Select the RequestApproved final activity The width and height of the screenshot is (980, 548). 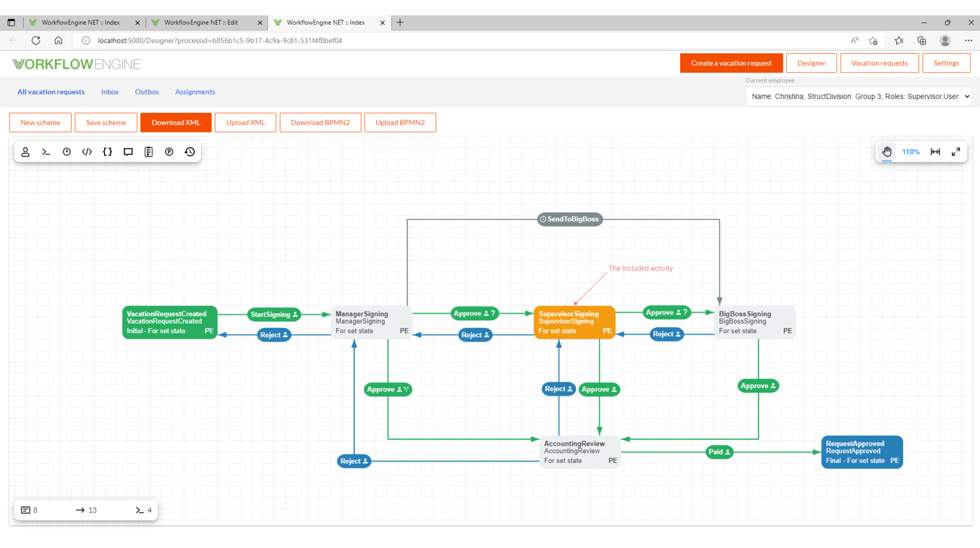click(862, 452)
